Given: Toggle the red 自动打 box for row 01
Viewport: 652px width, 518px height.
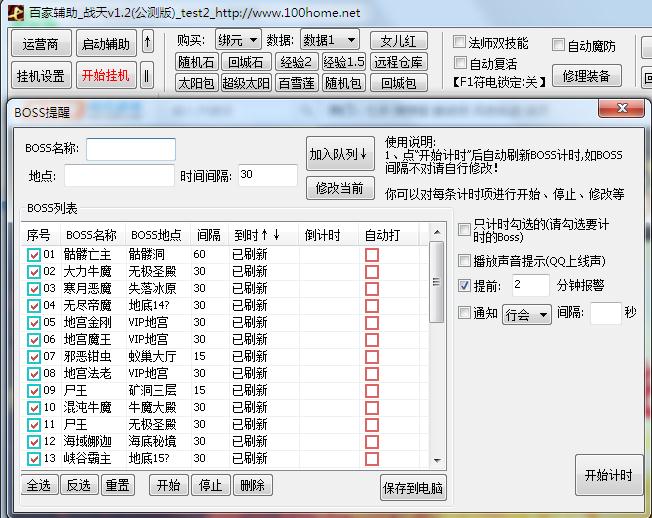Looking at the screenshot, I should (x=372, y=254).
